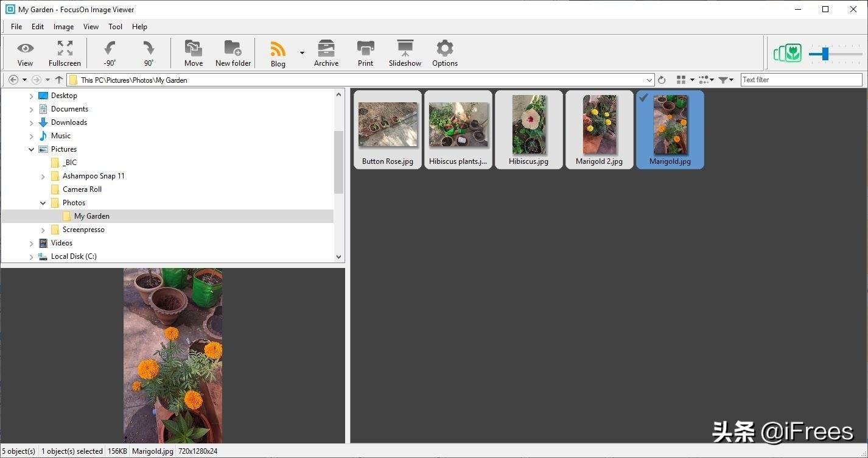Open the Blog dropdown arrow
The height and width of the screenshot is (458, 868).
pos(302,53)
